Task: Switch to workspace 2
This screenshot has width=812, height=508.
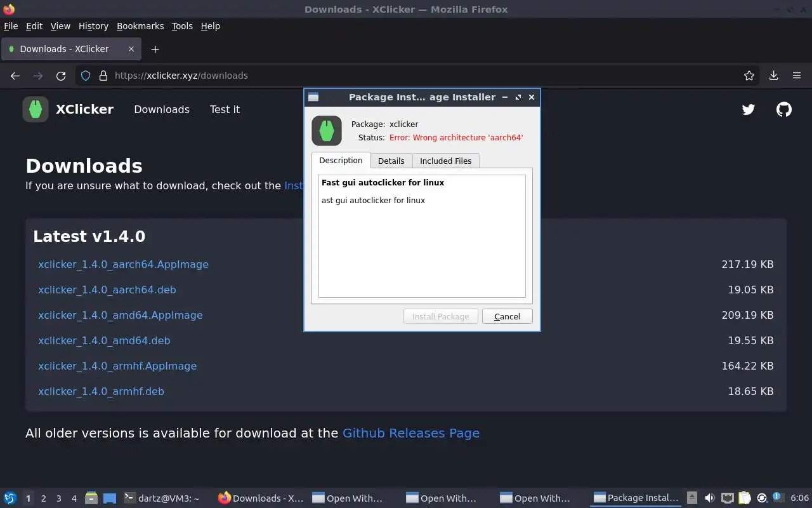Action: (x=43, y=498)
